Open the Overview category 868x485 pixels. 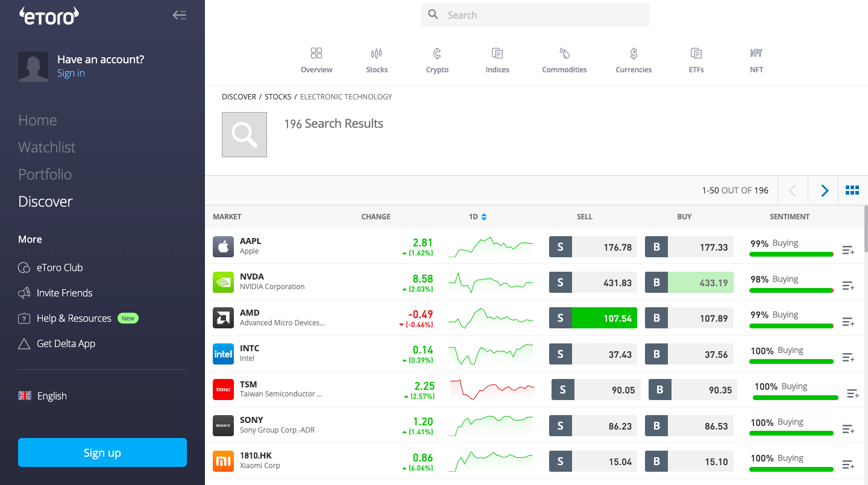[316, 60]
